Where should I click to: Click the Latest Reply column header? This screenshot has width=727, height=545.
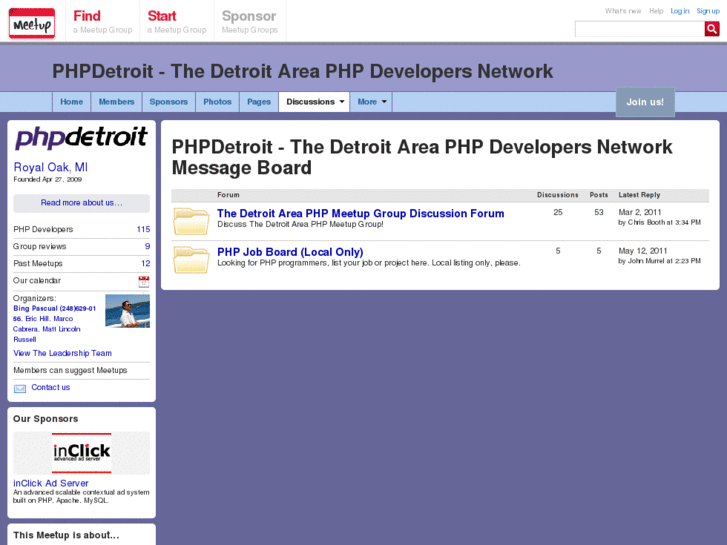(x=639, y=195)
